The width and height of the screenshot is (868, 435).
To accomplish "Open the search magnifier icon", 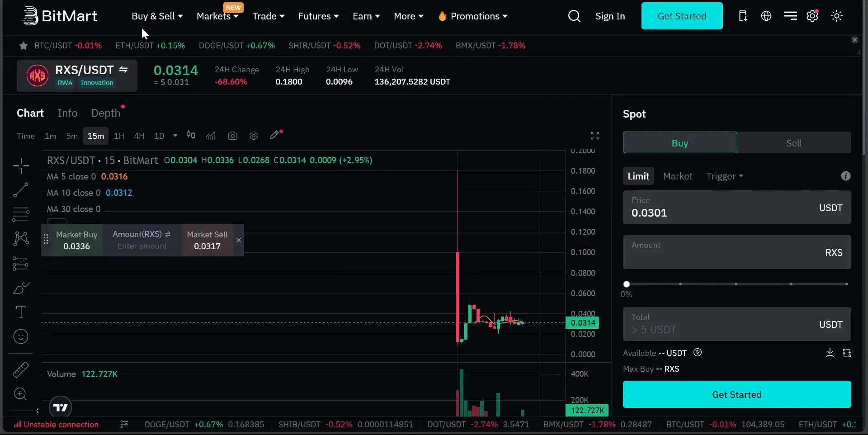I will (574, 16).
